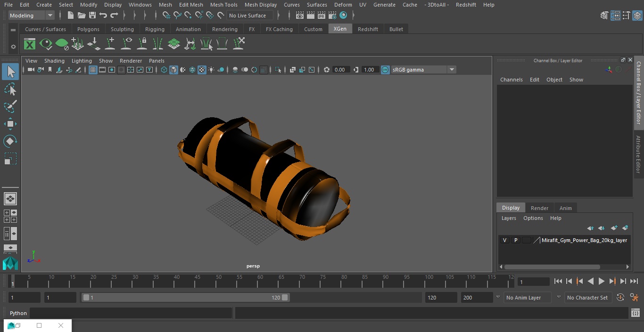Open the shelf settings gear menu

click(x=13, y=47)
